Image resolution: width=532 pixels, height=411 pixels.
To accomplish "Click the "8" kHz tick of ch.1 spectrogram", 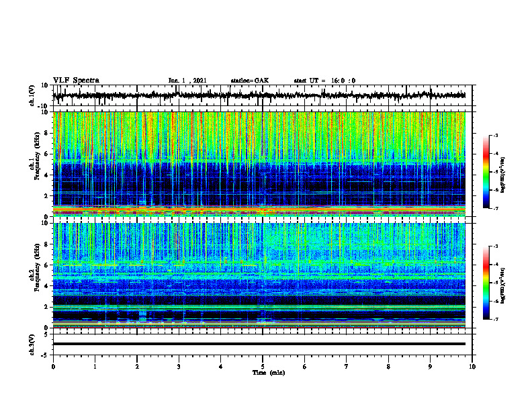I will (46, 133).
